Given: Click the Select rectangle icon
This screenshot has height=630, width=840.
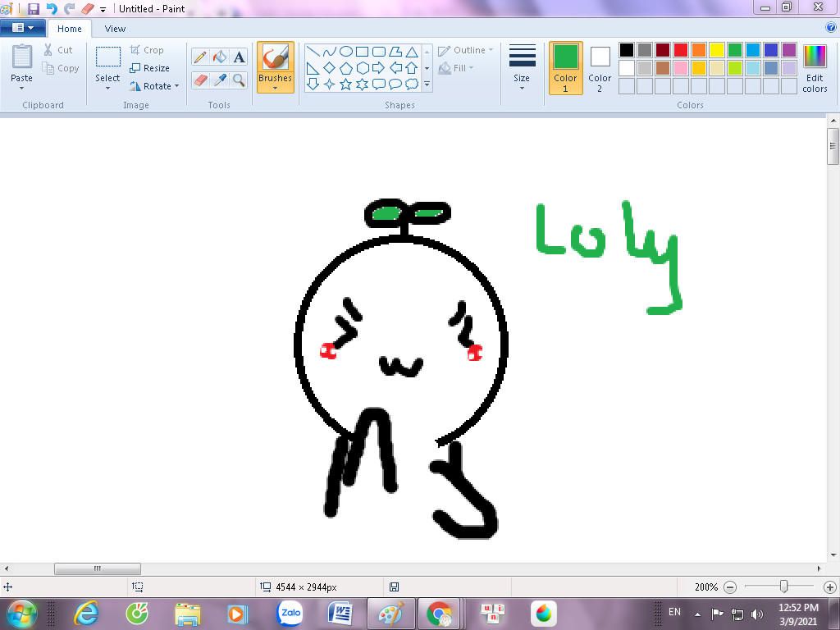Looking at the screenshot, I should coord(107,57).
